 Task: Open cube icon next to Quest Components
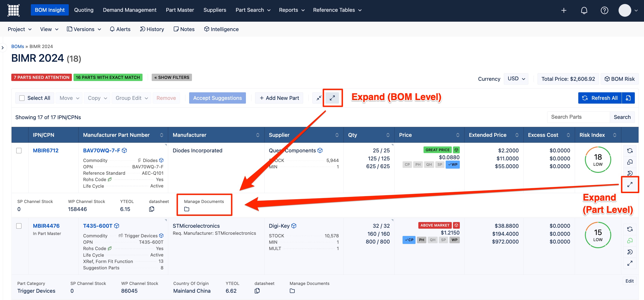[320, 150]
